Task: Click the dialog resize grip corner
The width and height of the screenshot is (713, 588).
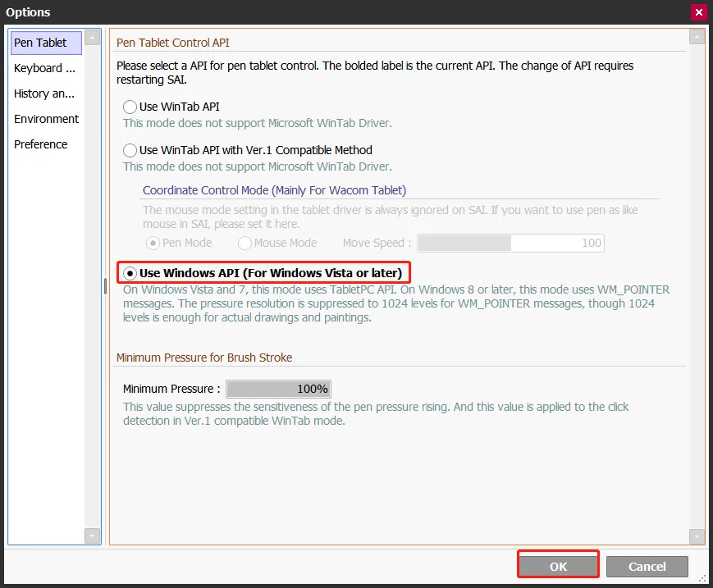Action: [702, 578]
